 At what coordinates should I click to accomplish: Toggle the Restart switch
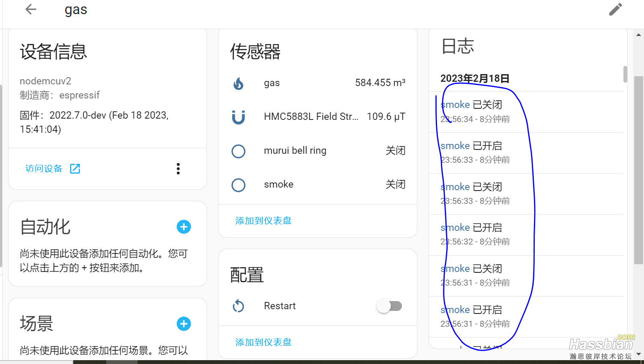(x=389, y=306)
